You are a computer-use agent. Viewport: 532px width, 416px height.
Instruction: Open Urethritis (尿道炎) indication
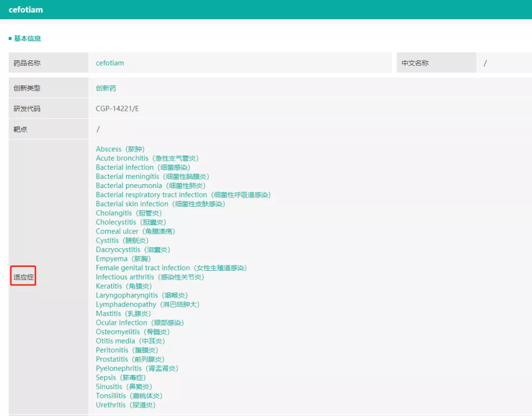(126, 406)
